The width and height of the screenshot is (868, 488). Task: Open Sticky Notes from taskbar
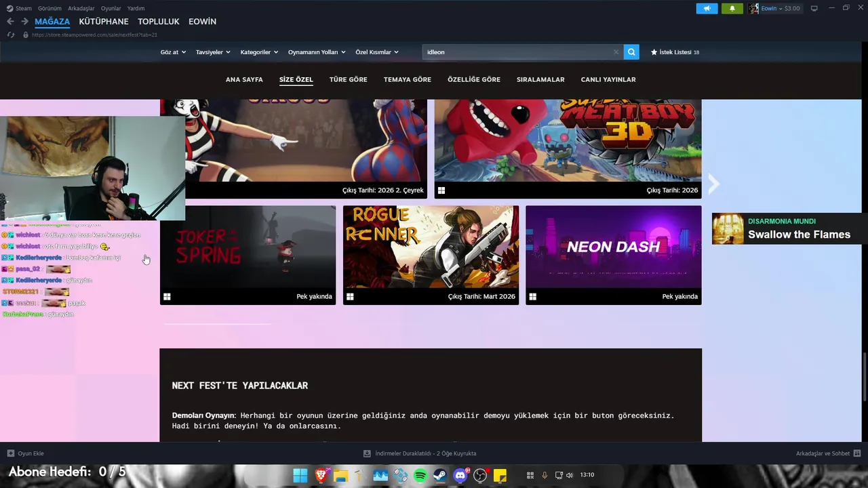pos(500,475)
